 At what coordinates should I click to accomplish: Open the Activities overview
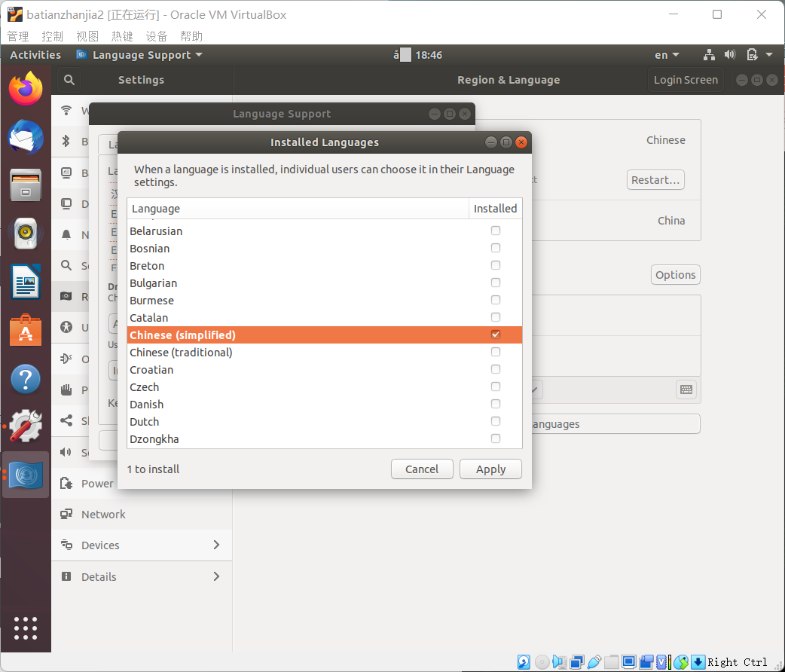[x=35, y=55]
